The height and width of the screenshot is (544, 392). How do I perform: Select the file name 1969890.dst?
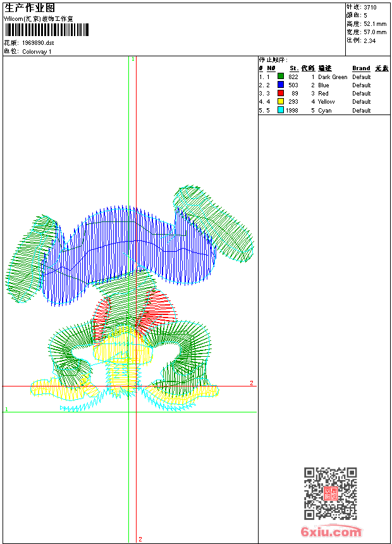click(38, 43)
